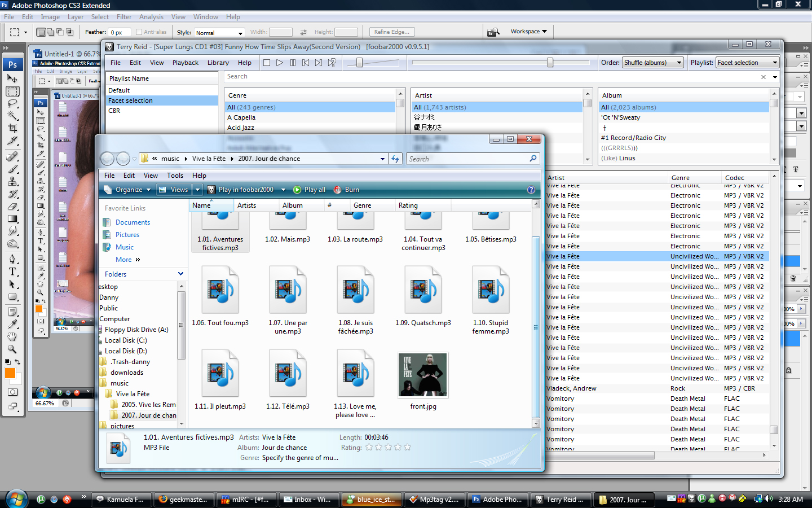Open the orange foreground color swatch in main Tools panel

point(10,373)
